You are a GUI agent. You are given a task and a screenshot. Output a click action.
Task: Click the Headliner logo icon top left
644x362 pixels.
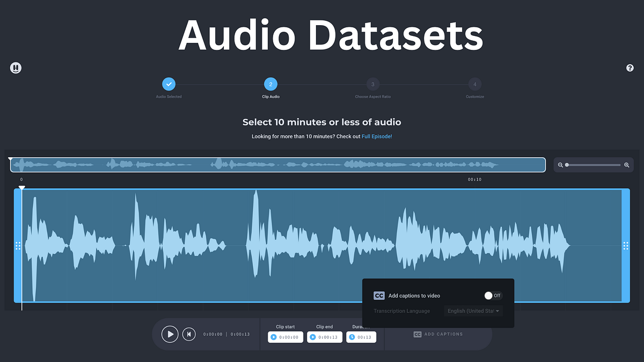[x=16, y=68]
